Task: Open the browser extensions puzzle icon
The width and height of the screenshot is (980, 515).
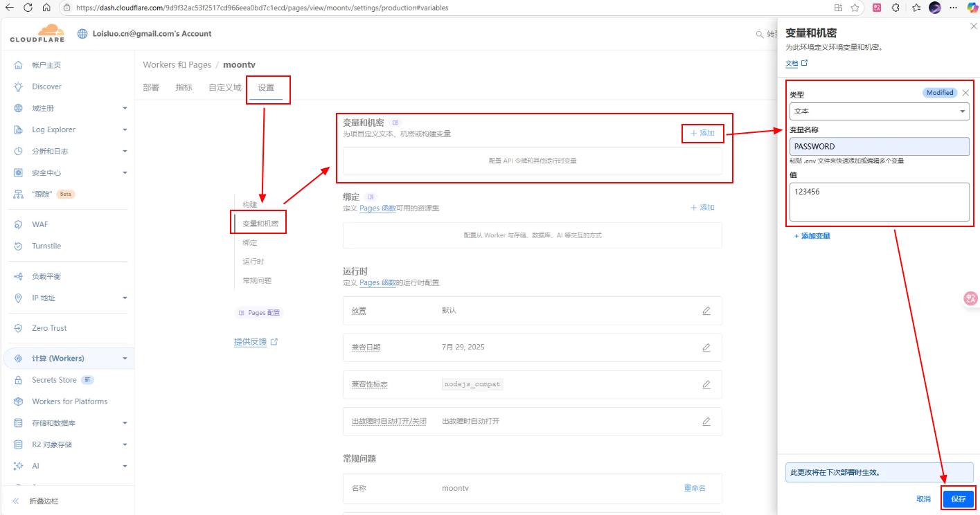Action: click(x=896, y=8)
